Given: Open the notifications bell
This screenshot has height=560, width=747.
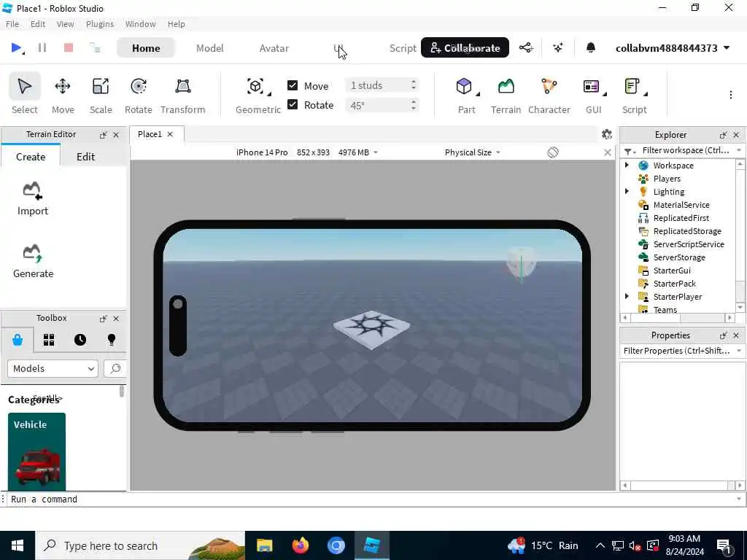Looking at the screenshot, I should [590, 47].
